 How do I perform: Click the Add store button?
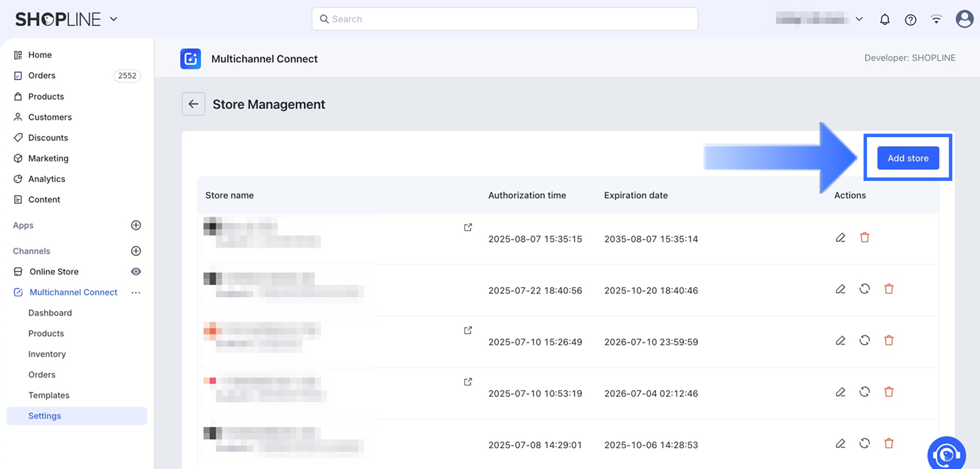click(x=908, y=158)
